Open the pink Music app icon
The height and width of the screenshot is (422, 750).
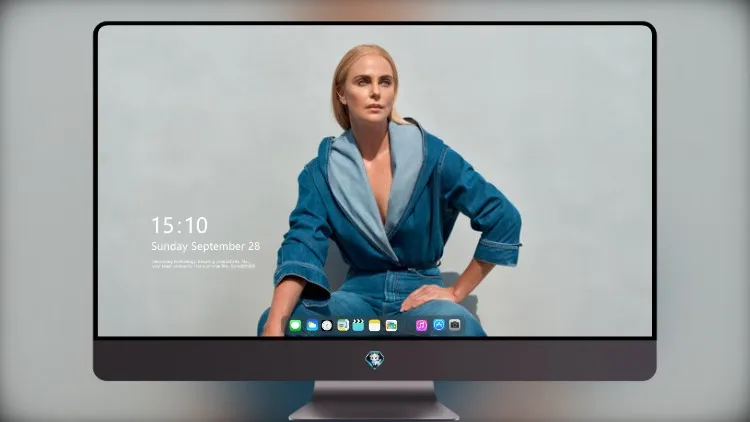(x=421, y=326)
